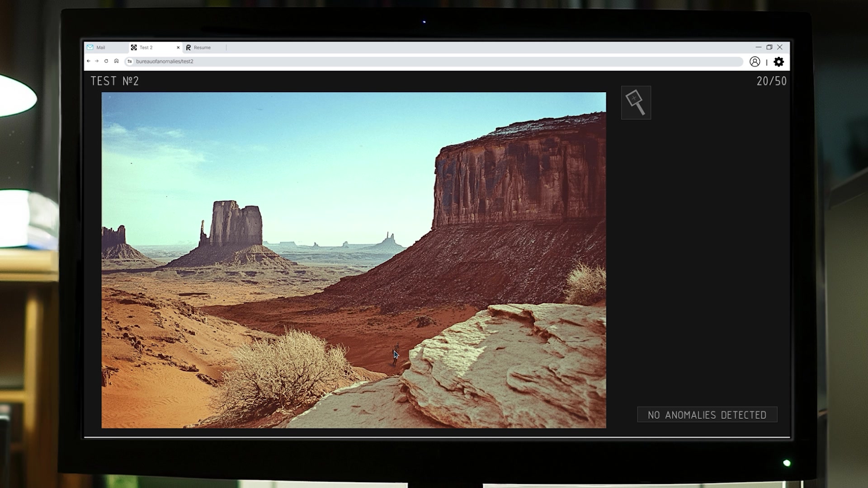Click the 20/50 progress counter
868x488 pixels.
point(771,81)
